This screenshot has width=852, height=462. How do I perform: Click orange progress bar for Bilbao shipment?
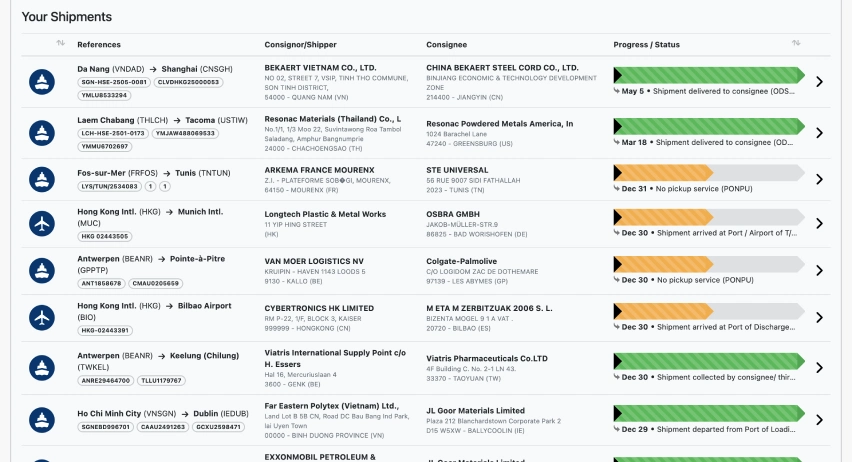(663, 311)
